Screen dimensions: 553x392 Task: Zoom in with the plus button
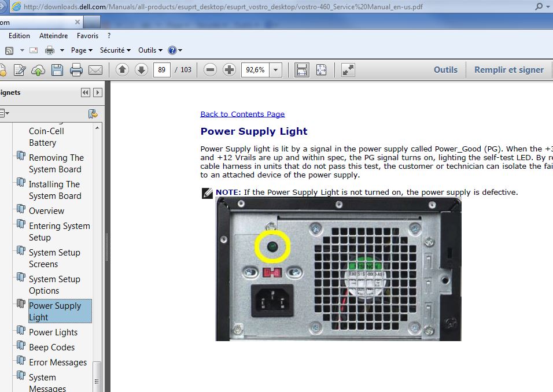coord(230,70)
